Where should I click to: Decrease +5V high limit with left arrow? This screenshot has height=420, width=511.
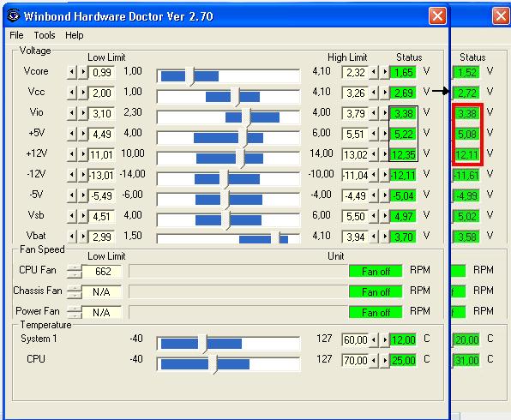374,134
